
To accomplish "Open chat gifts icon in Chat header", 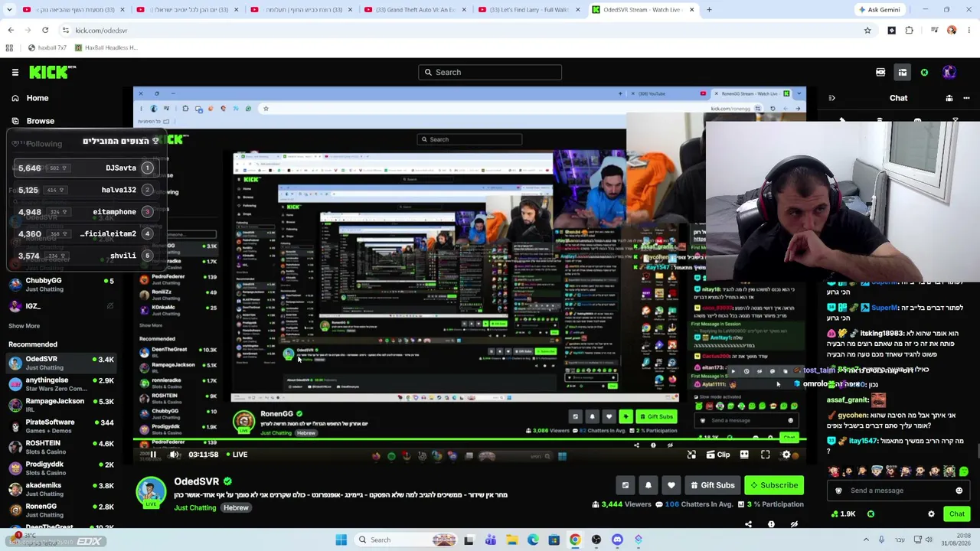I will coord(949,98).
